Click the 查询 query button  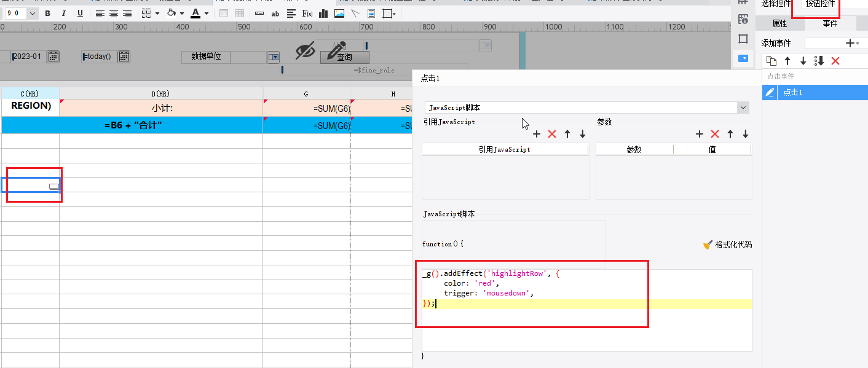point(345,57)
